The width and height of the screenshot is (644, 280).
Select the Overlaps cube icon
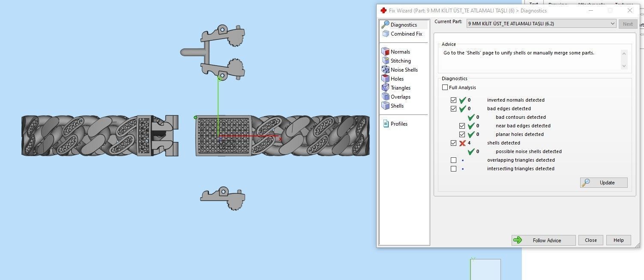click(385, 97)
